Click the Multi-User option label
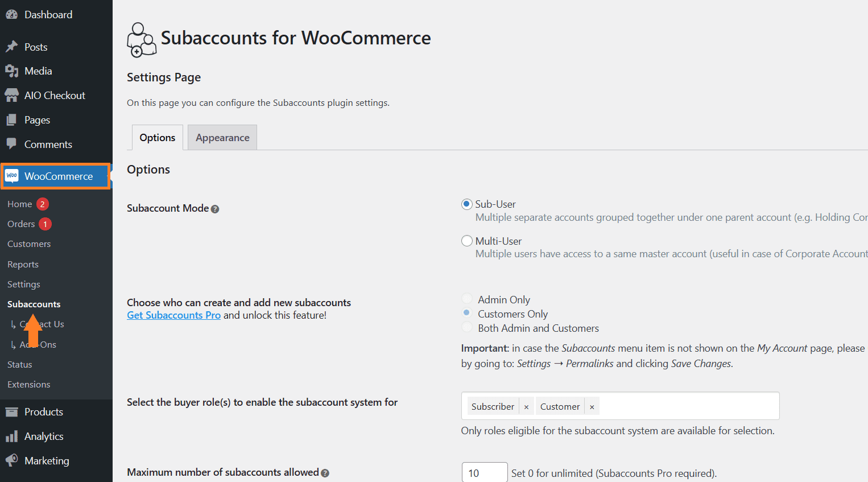 tap(498, 241)
